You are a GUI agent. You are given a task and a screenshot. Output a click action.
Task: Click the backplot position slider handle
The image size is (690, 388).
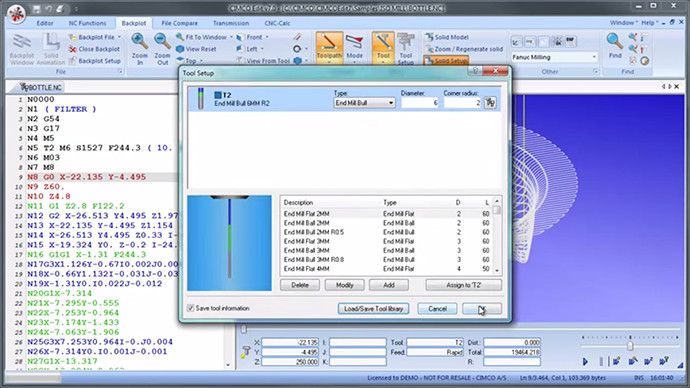click(244, 329)
